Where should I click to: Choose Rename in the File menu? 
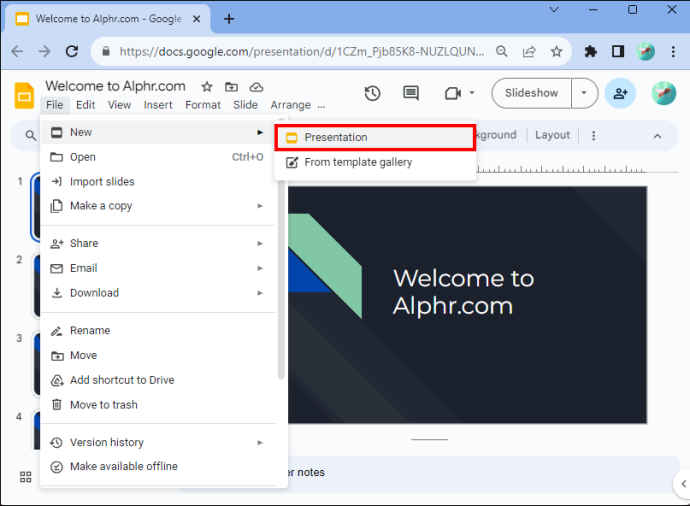(x=158, y=330)
